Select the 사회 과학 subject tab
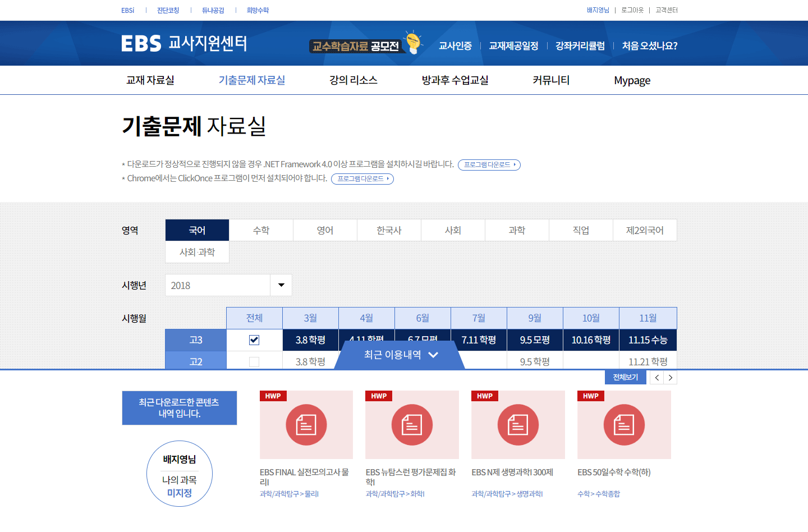Image resolution: width=808 pixels, height=532 pixels. coord(197,252)
